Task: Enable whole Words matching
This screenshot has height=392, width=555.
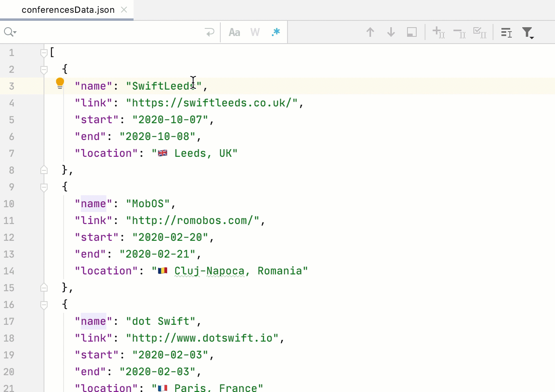Action: 255,32
